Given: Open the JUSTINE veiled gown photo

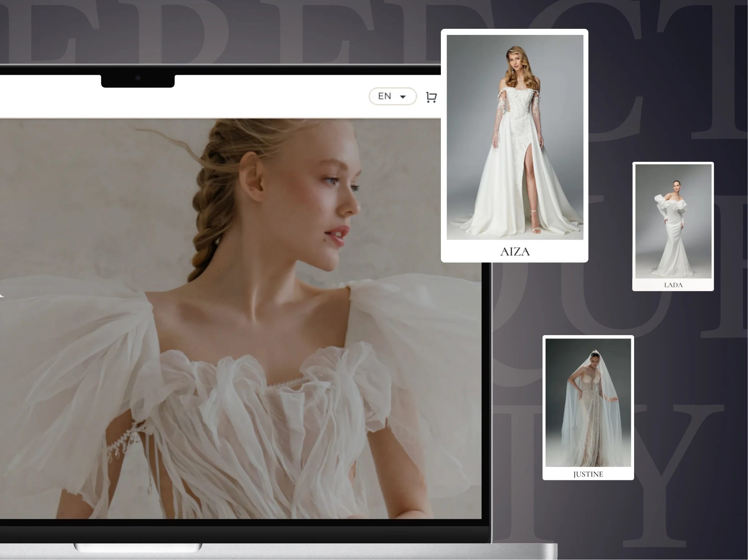Looking at the screenshot, I should pyautogui.click(x=588, y=402).
